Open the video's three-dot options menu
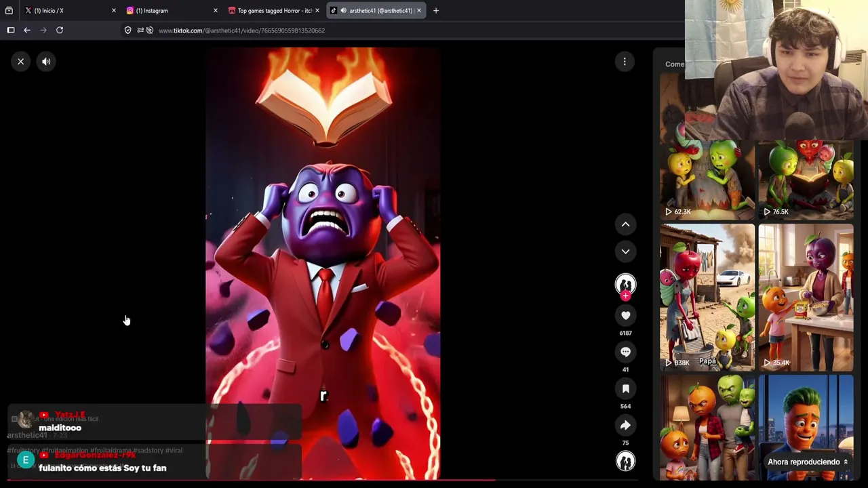 click(625, 62)
